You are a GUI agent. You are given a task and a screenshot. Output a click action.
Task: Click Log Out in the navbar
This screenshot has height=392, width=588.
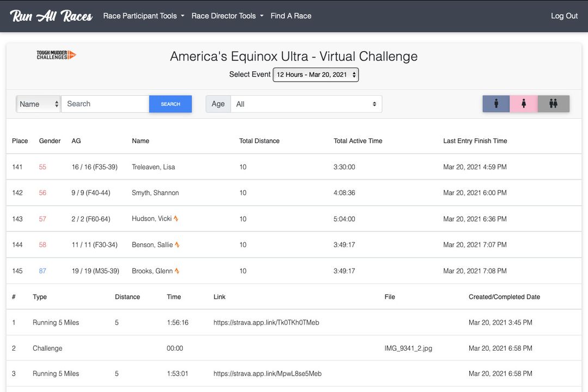[564, 16]
